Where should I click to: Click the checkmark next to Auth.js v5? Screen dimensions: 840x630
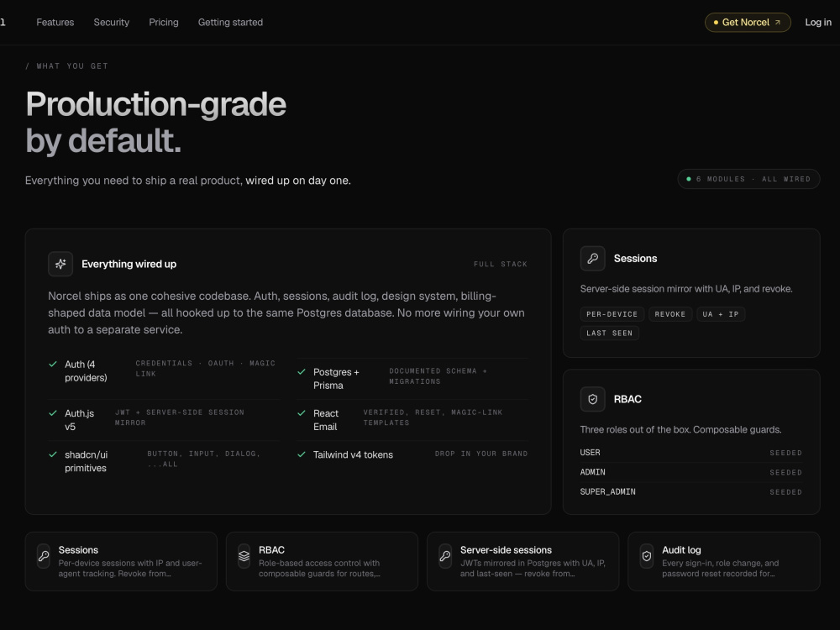53,413
